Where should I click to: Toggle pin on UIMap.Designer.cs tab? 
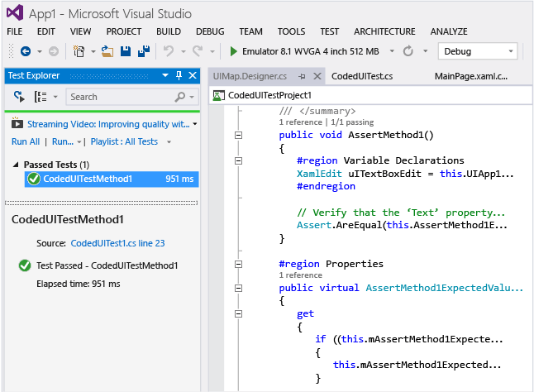[302, 77]
